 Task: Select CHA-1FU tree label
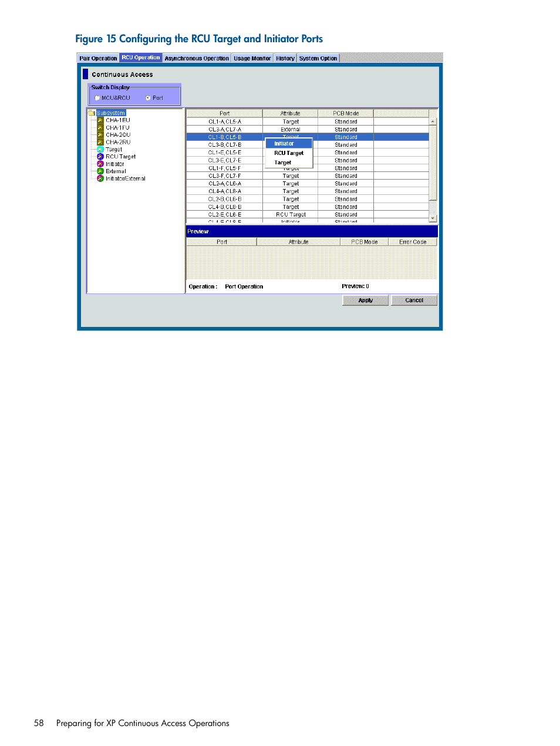tap(117, 127)
